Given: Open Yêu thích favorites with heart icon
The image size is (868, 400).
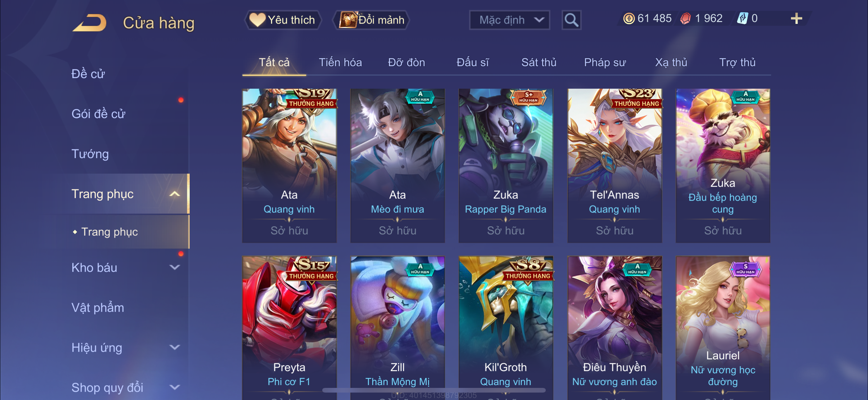Looking at the screenshot, I should coord(283,20).
